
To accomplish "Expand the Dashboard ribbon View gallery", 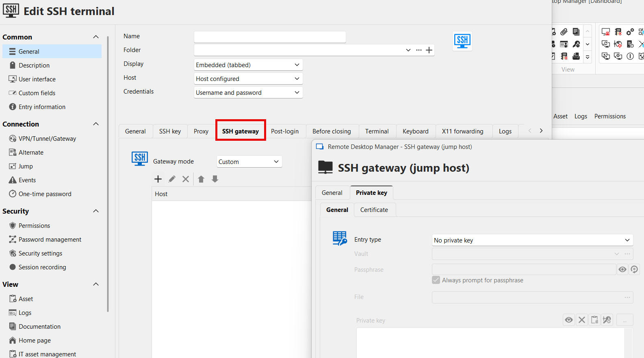I will [588, 57].
